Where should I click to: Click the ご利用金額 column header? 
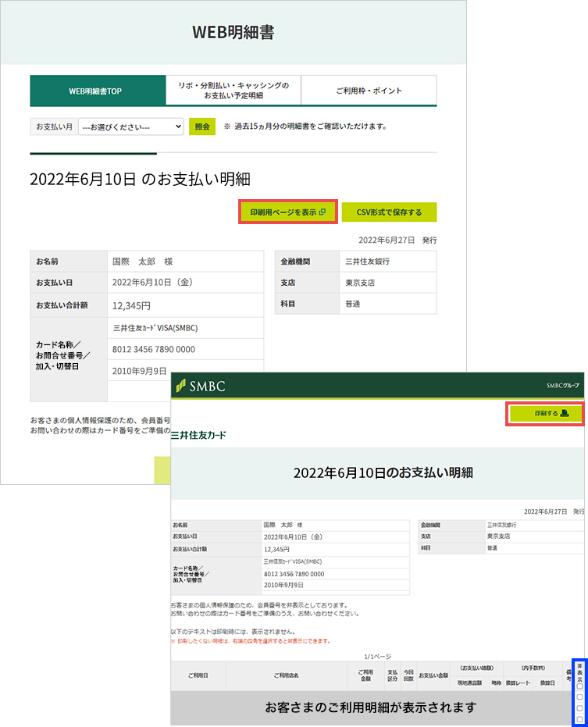click(x=365, y=675)
